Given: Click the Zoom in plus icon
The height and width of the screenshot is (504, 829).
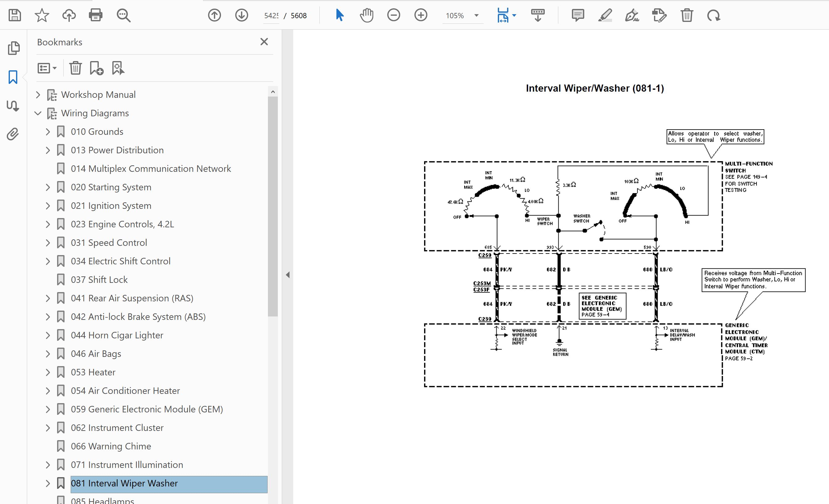Looking at the screenshot, I should pyautogui.click(x=421, y=15).
